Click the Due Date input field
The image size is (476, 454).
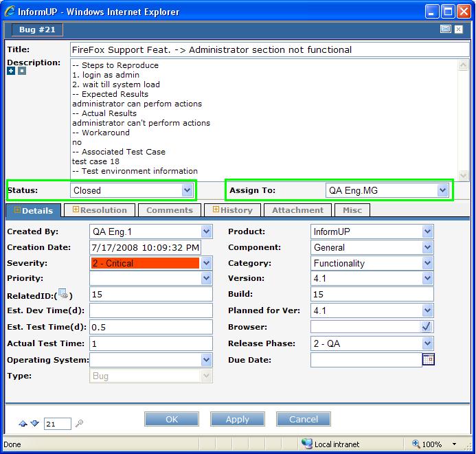pos(366,360)
